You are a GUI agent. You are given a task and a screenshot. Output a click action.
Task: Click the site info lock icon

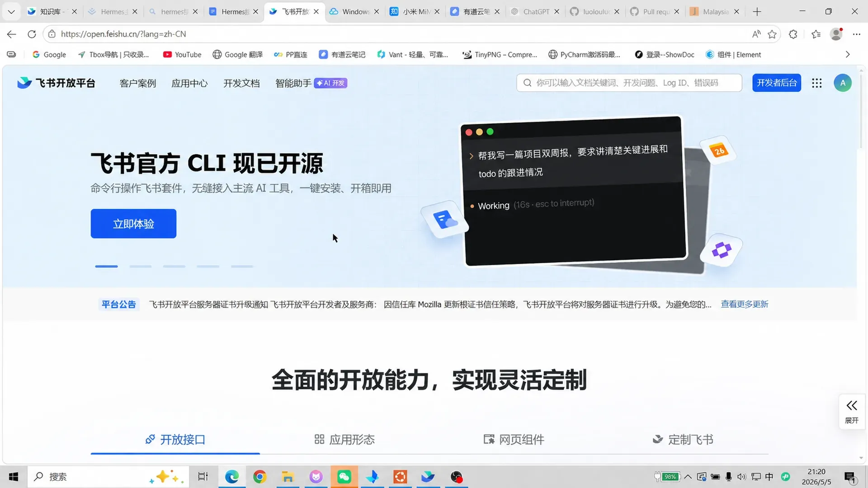click(52, 34)
